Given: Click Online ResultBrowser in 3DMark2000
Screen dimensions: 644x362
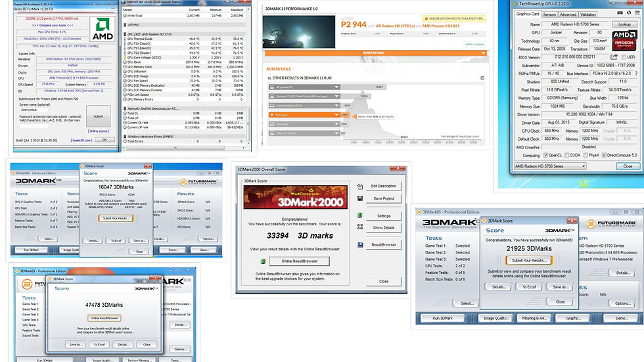Looking at the screenshot, I should pyautogui.click(x=300, y=261).
